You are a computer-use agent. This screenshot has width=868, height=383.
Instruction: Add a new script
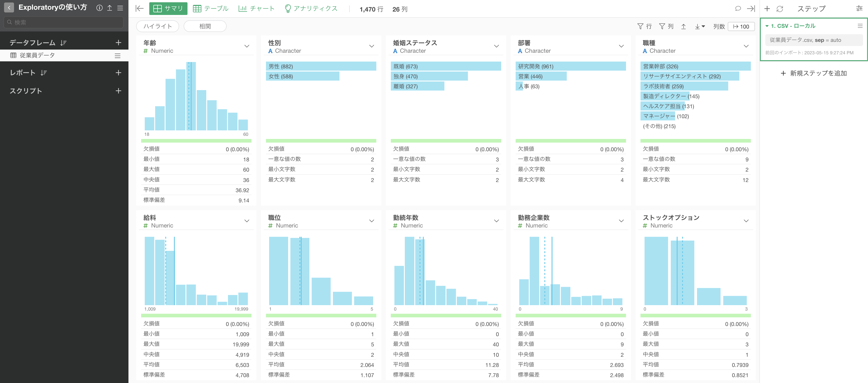click(118, 91)
